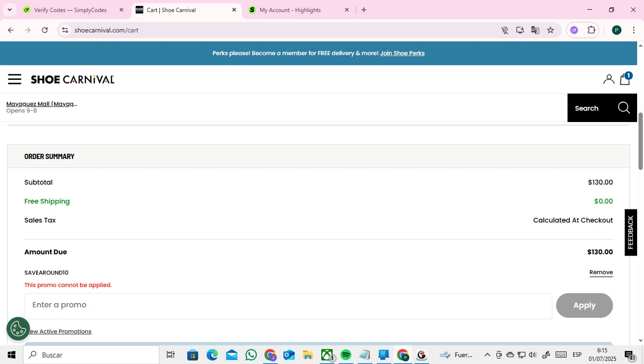Viewport: 644px width, 364px height.
Task: Open the tab search dropdown arrow
Action: point(9,9)
